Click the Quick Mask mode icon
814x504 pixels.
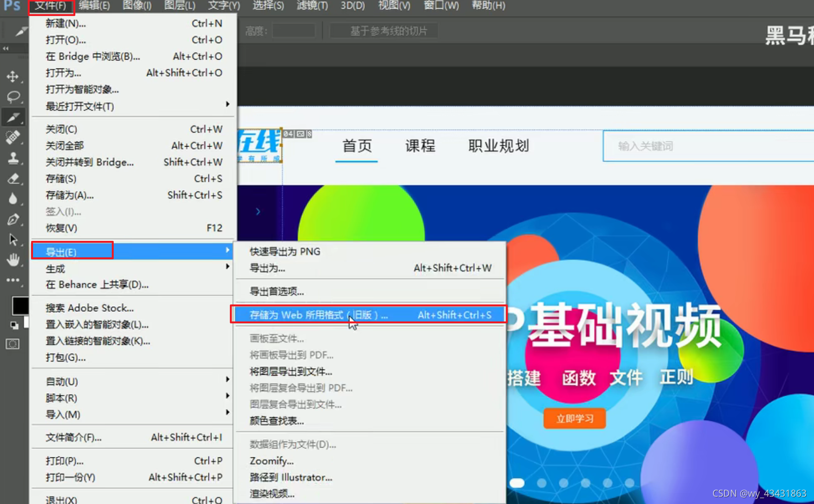click(x=13, y=344)
